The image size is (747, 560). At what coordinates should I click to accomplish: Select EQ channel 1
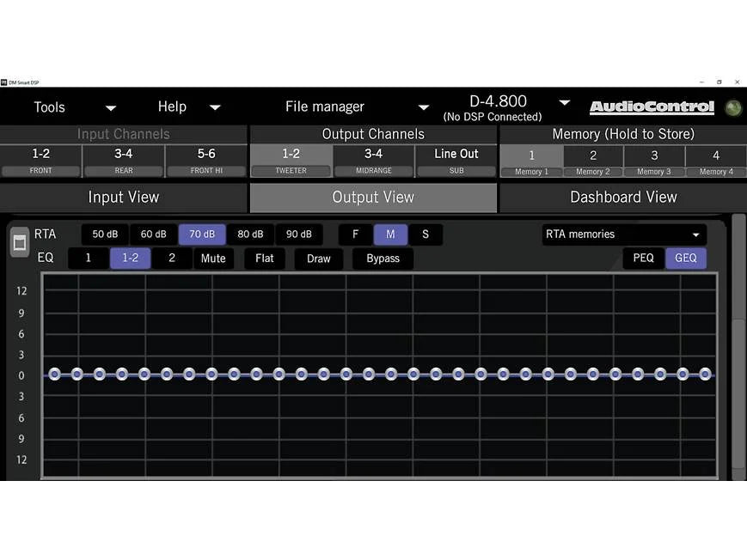[x=89, y=258]
